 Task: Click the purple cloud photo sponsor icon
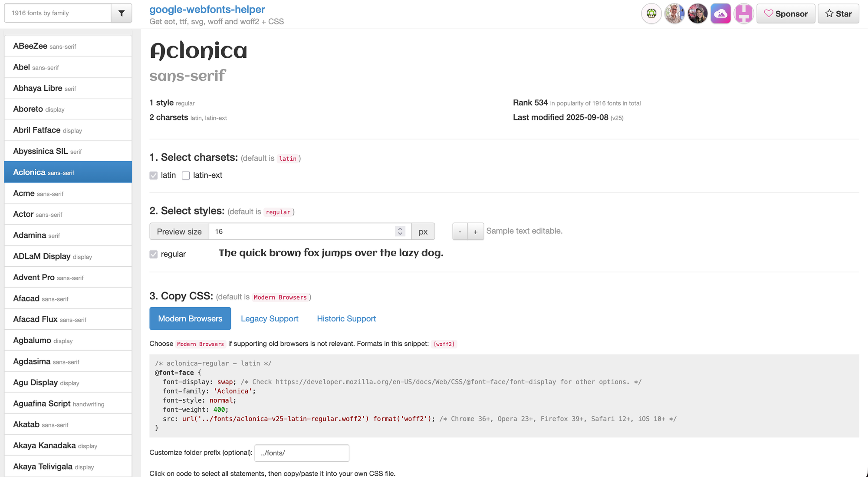point(720,13)
